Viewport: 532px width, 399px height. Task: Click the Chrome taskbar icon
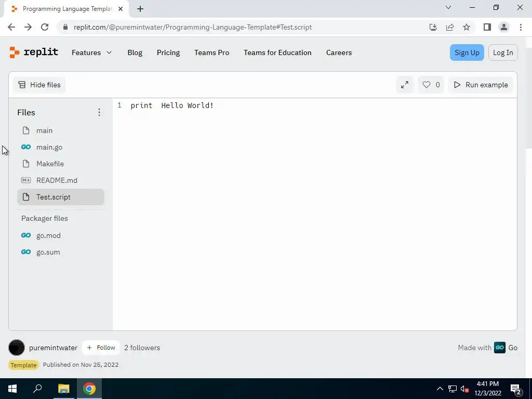[x=89, y=389]
